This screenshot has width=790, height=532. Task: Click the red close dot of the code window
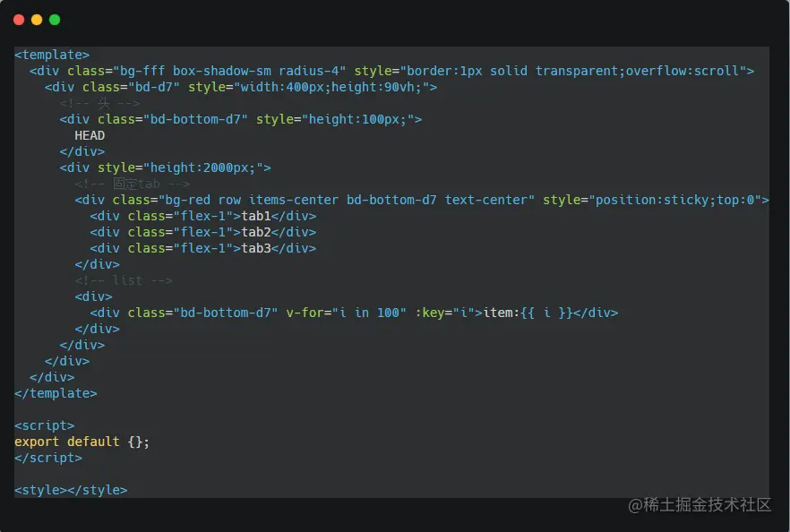(19, 20)
